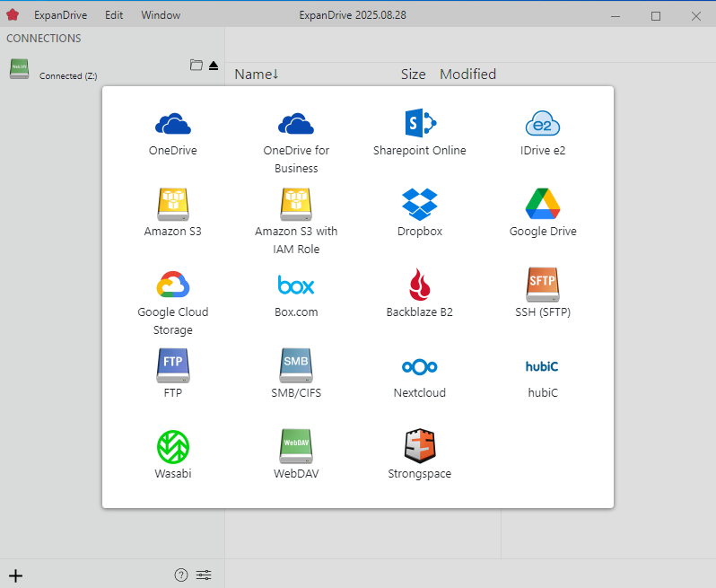
Task: Pick SMB/CIFS network share
Action: [x=296, y=373]
